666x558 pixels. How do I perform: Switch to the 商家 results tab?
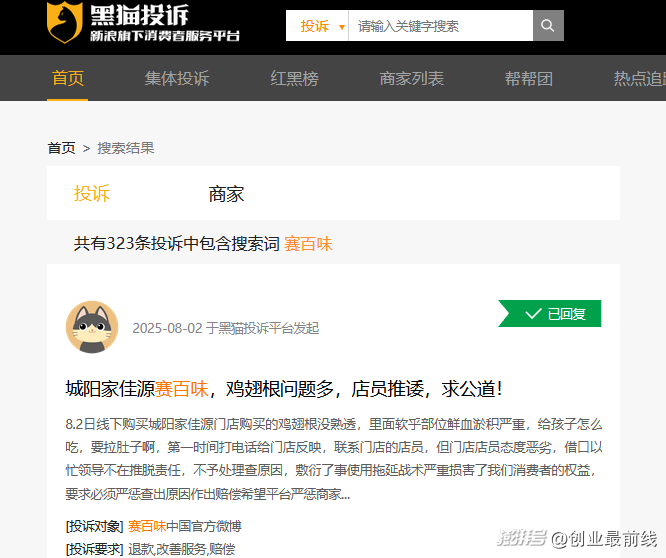click(226, 194)
